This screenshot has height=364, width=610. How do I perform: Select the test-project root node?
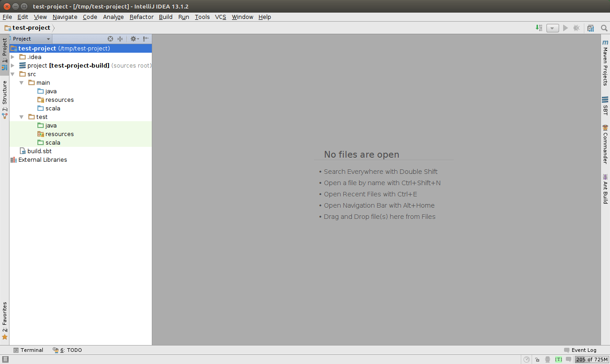click(x=81, y=48)
